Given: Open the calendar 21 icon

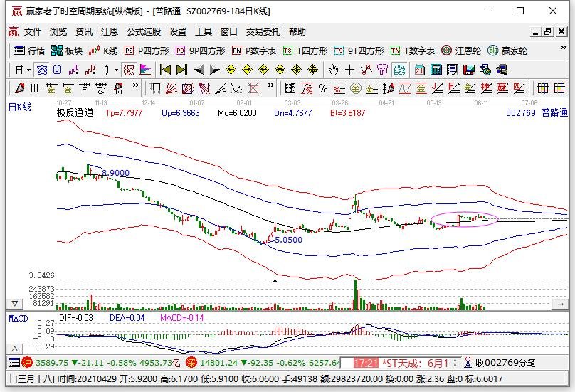Looking at the screenshot, I should coord(420,70).
